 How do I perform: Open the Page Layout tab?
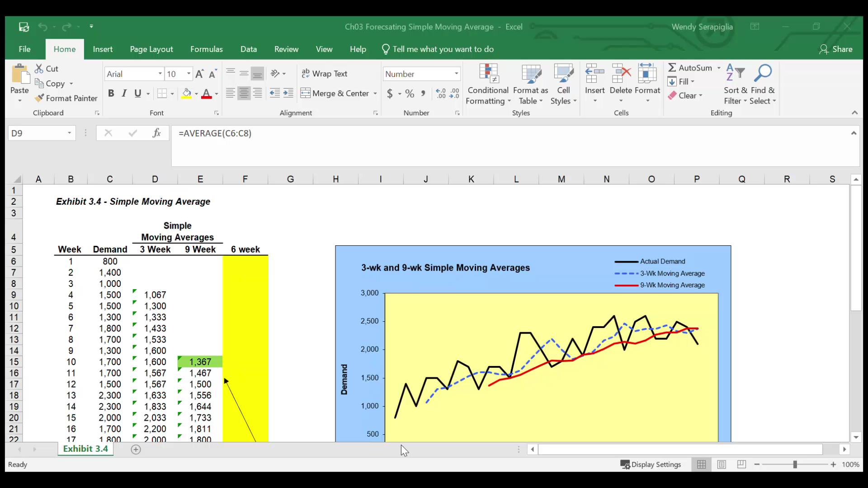(x=151, y=49)
